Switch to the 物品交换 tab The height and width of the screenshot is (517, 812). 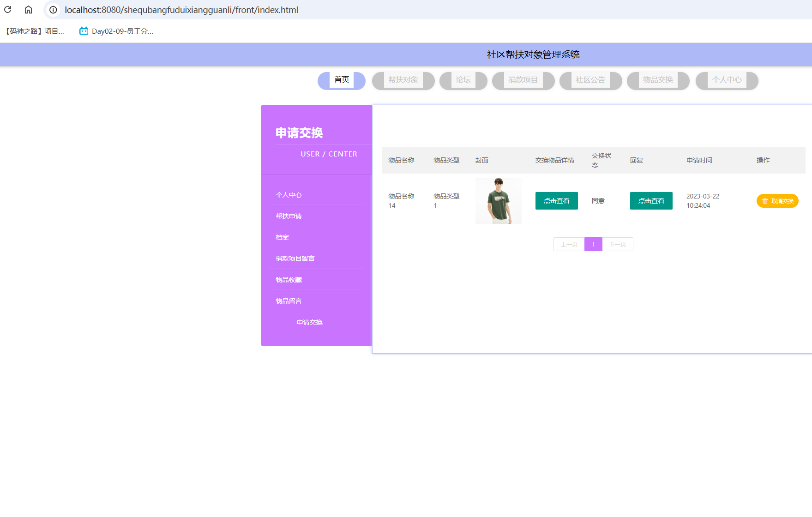[x=658, y=80]
